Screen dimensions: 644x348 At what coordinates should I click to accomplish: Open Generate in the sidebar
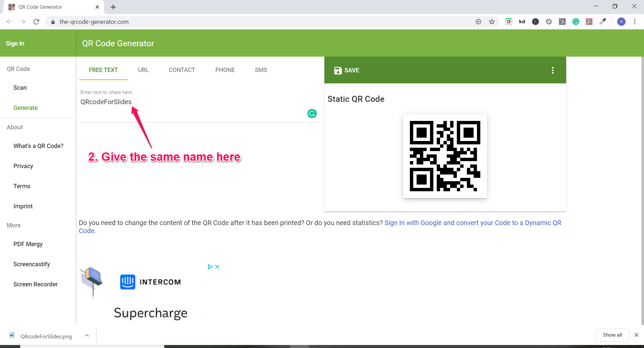(x=25, y=108)
